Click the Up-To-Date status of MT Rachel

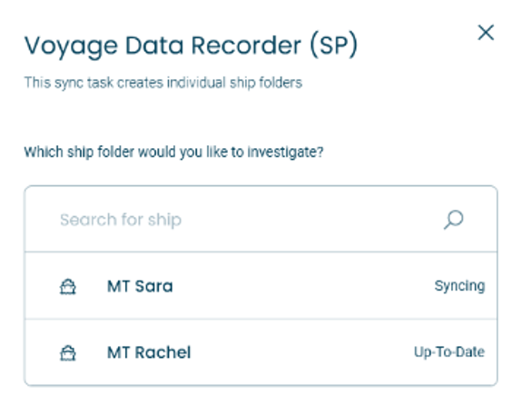pos(449,352)
